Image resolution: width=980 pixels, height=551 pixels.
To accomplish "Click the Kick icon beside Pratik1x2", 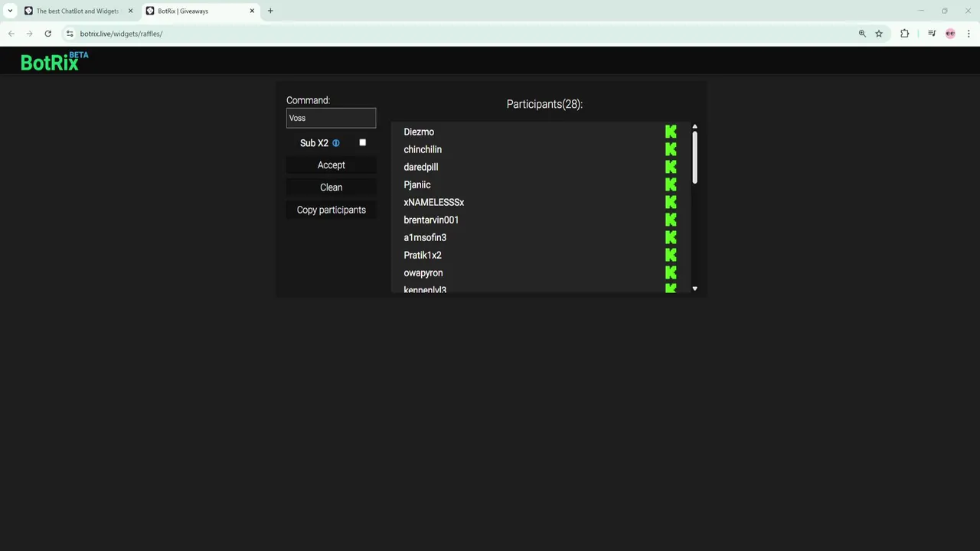I will coord(671,255).
